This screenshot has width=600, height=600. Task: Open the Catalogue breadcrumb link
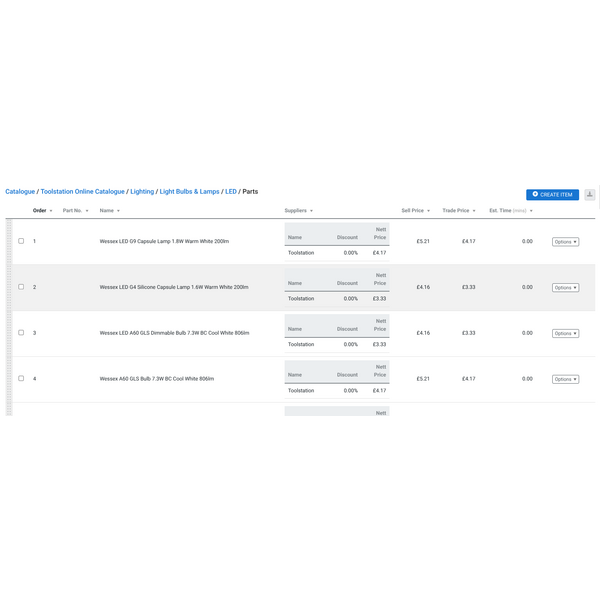point(20,191)
